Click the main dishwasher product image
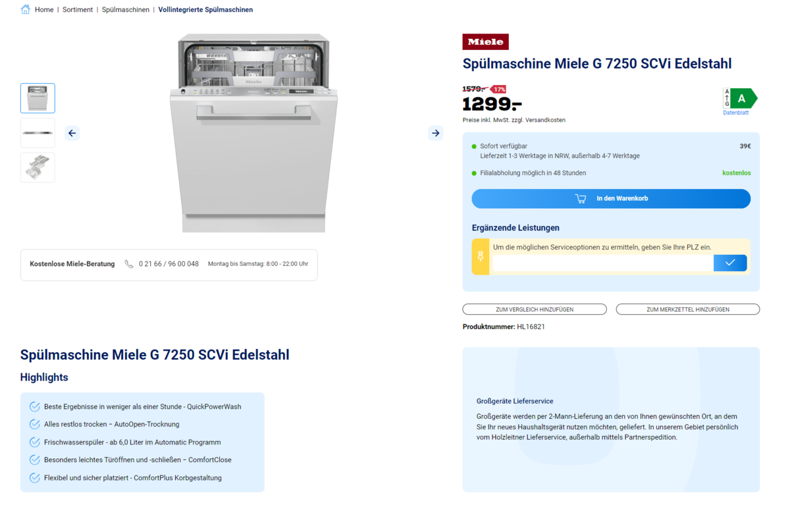This screenshot has height=532, width=790. pyautogui.click(x=253, y=133)
